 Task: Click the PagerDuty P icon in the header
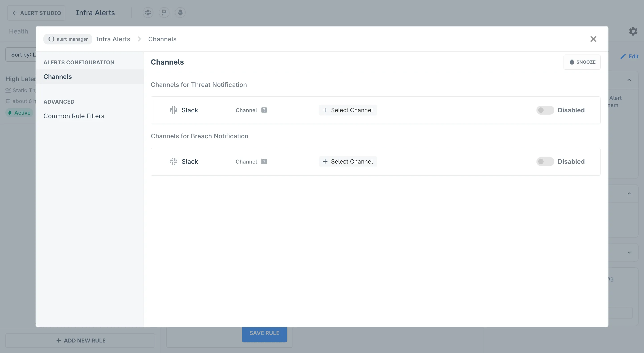point(164,13)
